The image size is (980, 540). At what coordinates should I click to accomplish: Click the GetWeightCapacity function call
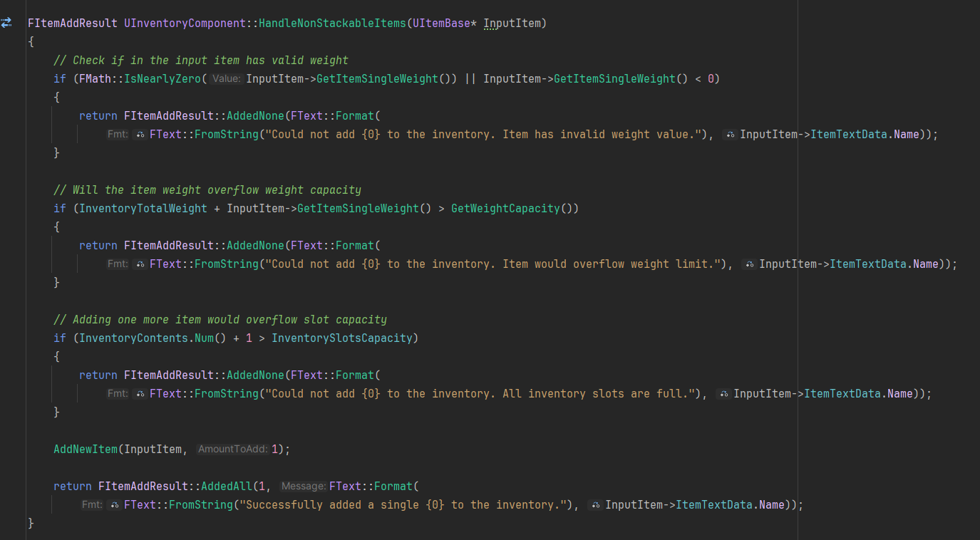[505, 208]
